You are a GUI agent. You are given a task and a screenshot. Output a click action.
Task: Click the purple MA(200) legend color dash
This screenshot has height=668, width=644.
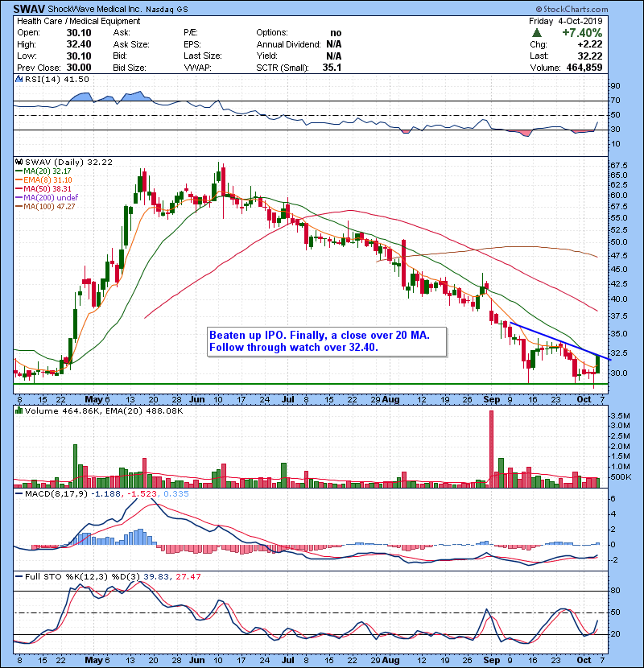pos(19,197)
